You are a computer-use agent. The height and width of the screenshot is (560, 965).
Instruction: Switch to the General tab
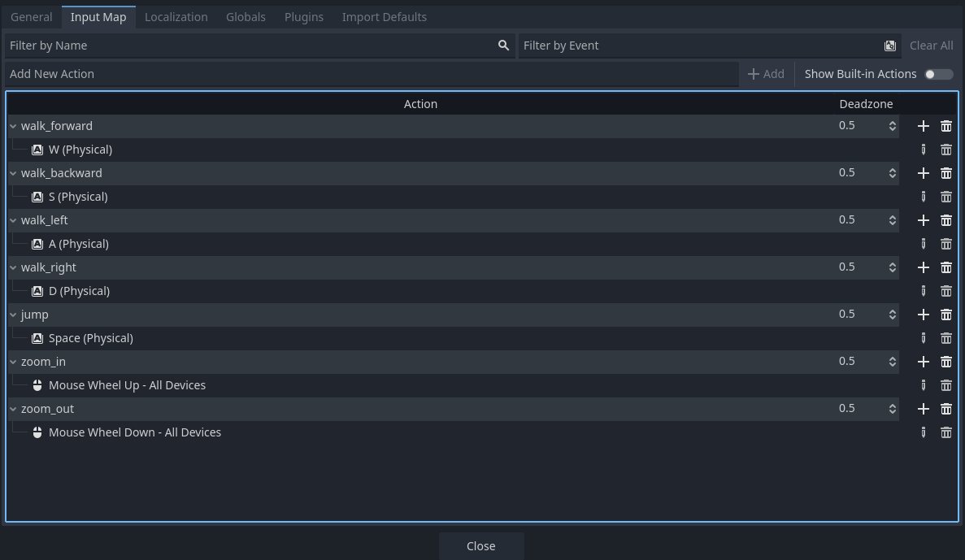[x=32, y=17]
